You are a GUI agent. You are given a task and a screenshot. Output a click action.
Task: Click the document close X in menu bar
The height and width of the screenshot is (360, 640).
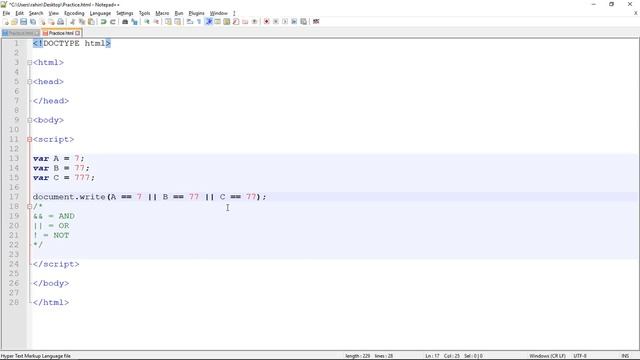coord(636,13)
